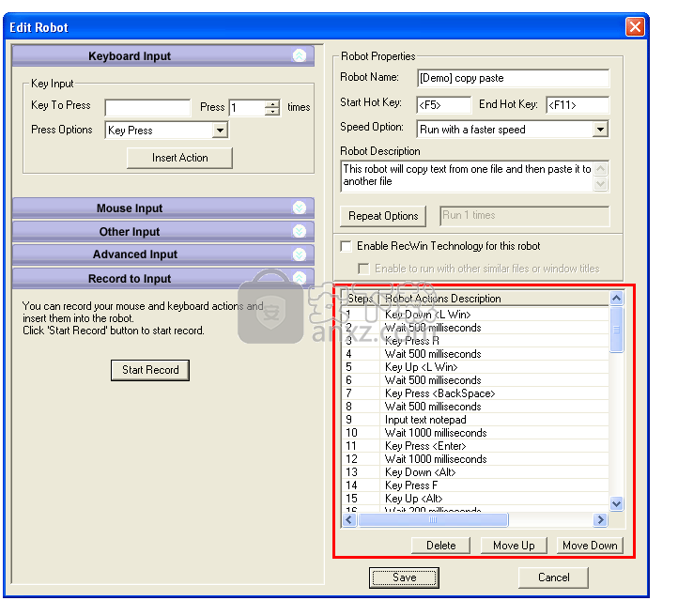Click the Robot Actions Description column header
Image resolution: width=678 pixels, height=616 pixels.
point(494,299)
